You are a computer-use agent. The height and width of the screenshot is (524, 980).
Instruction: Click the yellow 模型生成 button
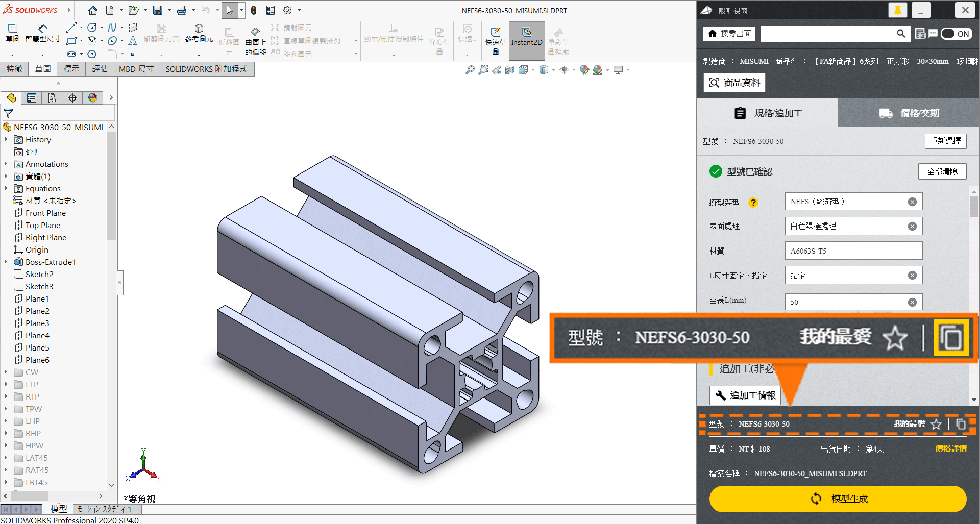pyautogui.click(x=838, y=498)
